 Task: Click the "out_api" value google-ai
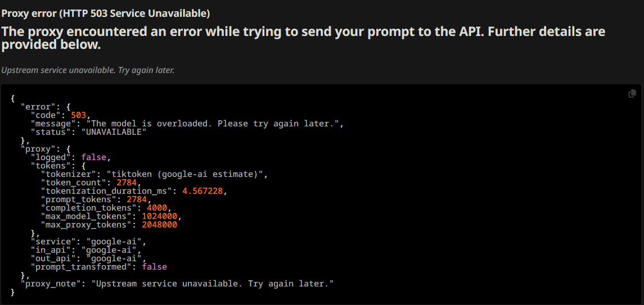(116, 258)
